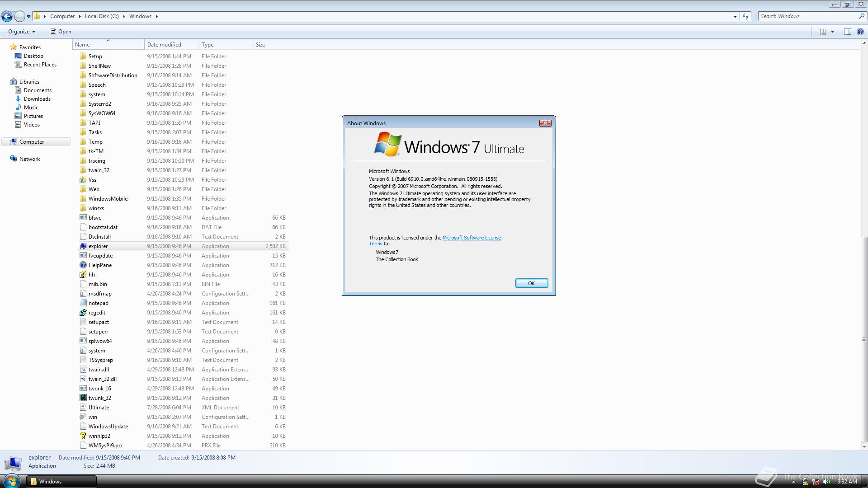The height and width of the screenshot is (488, 868).
Task: Click the refresh button beside address bar
Action: point(745,16)
